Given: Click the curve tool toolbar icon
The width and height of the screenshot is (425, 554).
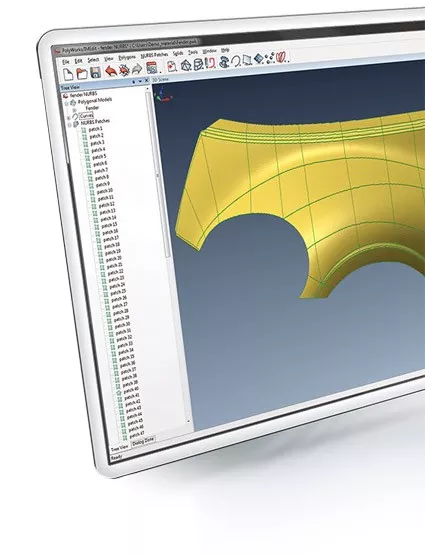Looking at the screenshot, I should 236,61.
